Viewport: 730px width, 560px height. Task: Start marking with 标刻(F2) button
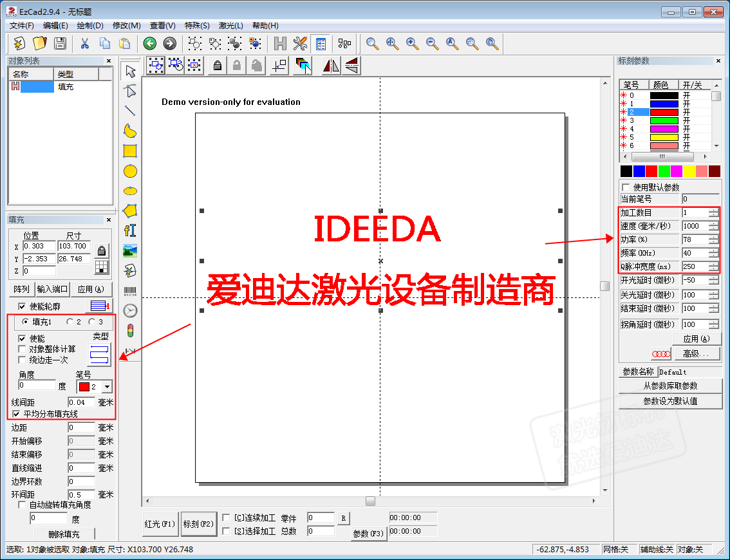pos(198,524)
